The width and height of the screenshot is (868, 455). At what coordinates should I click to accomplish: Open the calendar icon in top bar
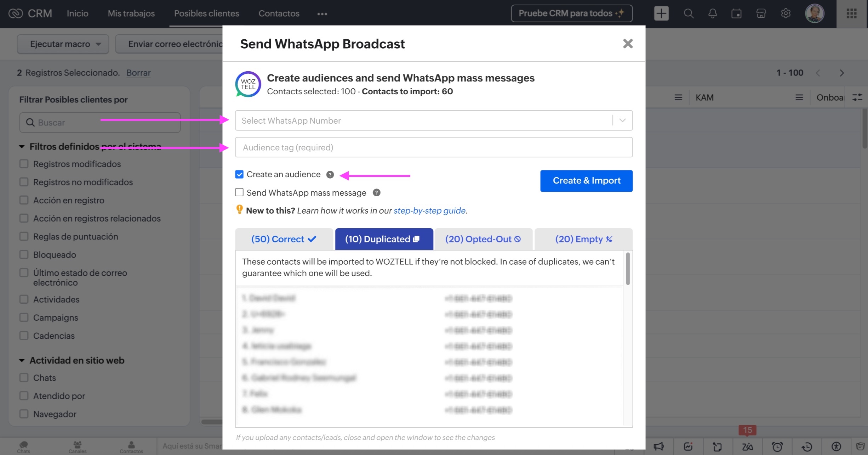pyautogui.click(x=736, y=13)
